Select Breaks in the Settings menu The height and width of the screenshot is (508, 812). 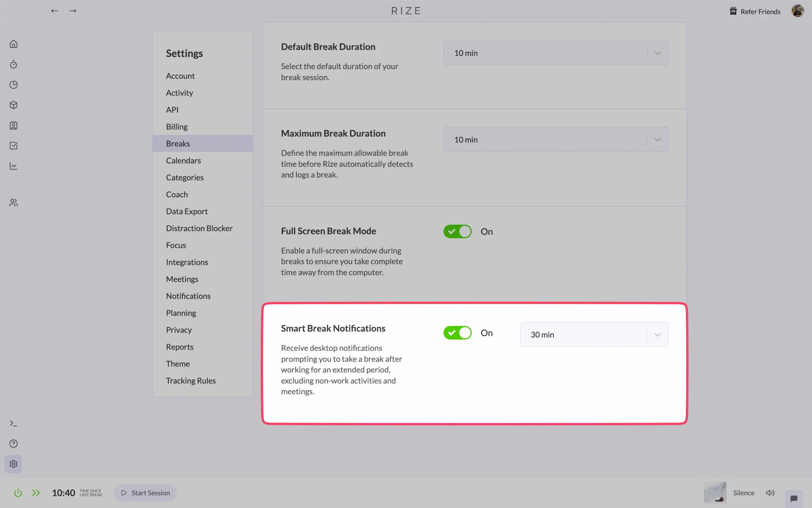click(203, 144)
